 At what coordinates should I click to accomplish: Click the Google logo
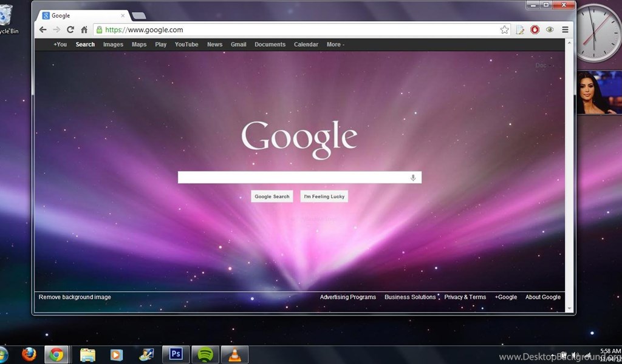299,140
